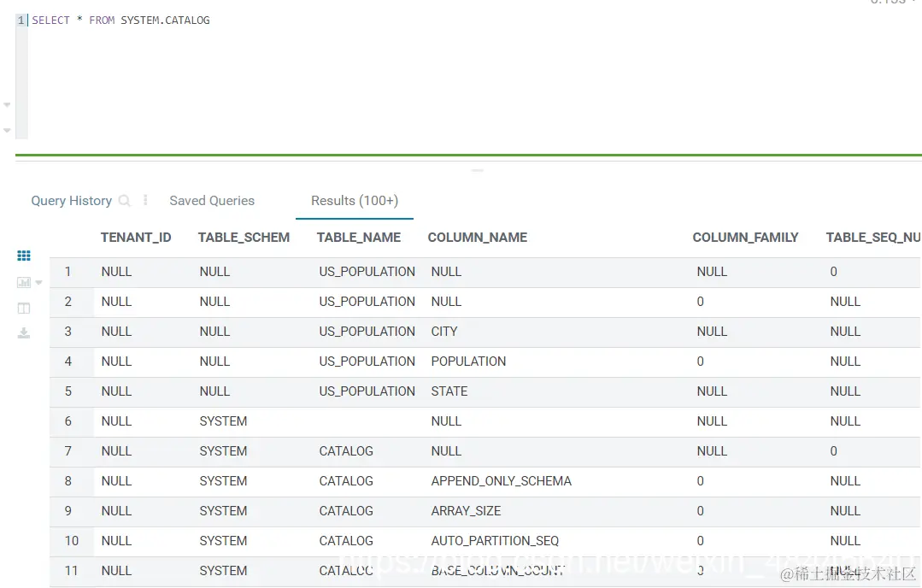Screen dimensions: 922x588
Task: Select the Results (100+) tab
Action: 355,201
